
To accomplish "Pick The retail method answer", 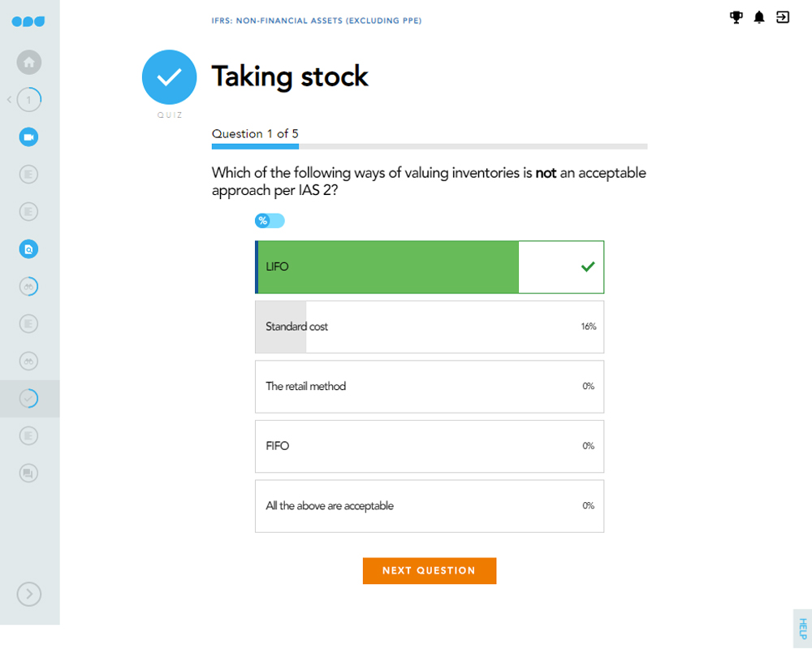I will 429,387.
